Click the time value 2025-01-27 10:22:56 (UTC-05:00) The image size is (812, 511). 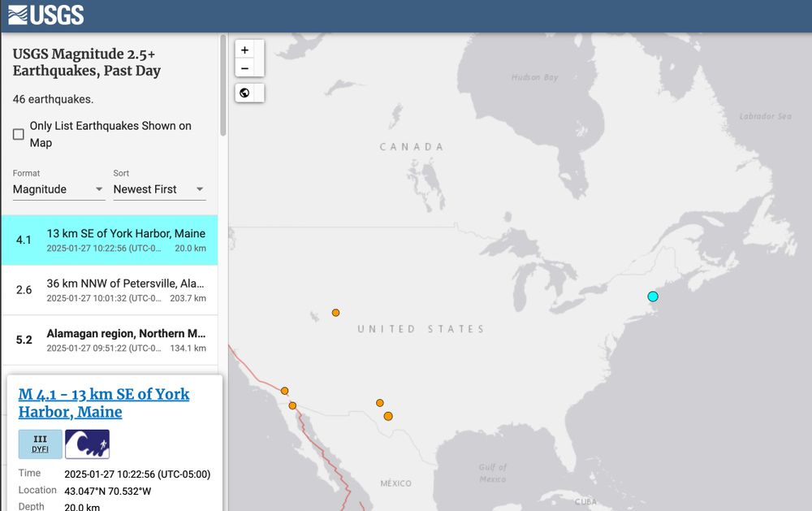coord(137,474)
